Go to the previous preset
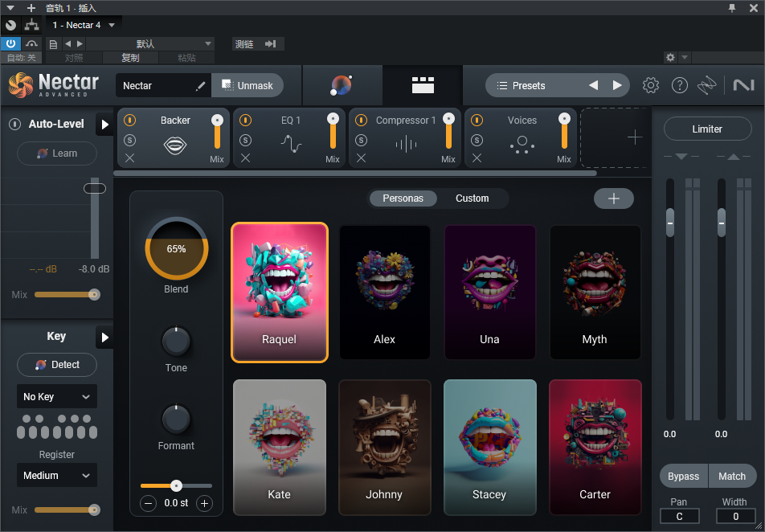 click(x=593, y=85)
